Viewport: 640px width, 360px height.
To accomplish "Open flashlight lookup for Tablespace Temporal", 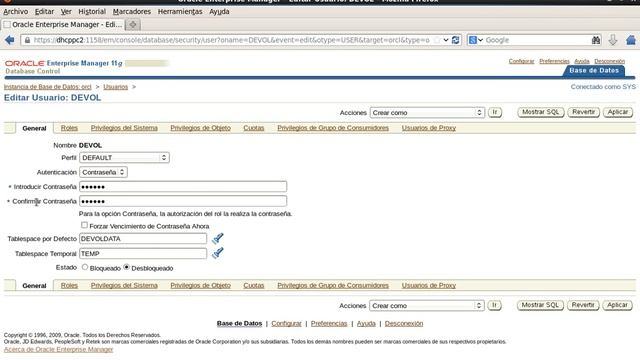I will point(218,253).
